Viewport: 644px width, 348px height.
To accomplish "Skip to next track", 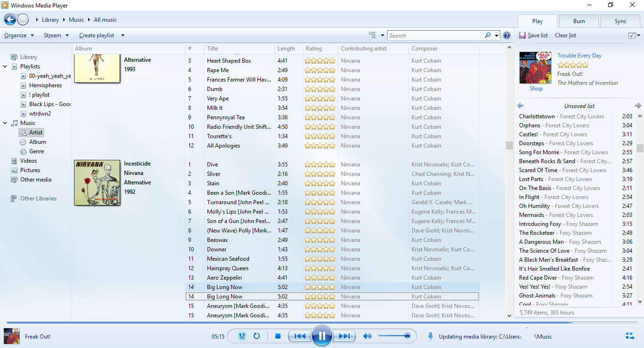I will 344,336.
